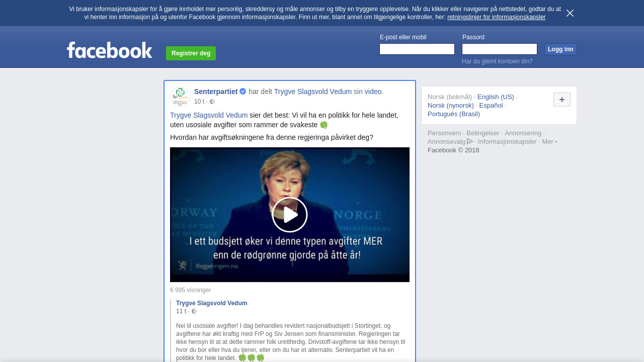This screenshot has height=362, width=644.
Task: Switch language to Norsk (nynorsk)
Action: pos(451,106)
